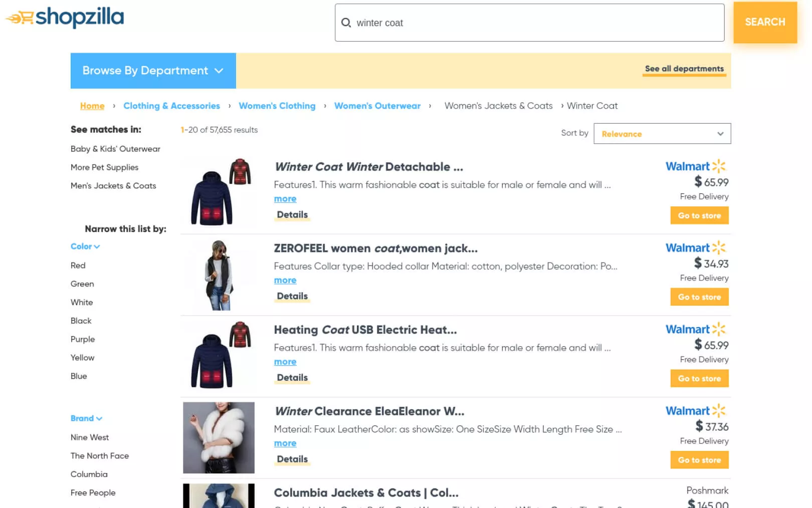Filter by color Red
Screen dimensions: 812x508
(78, 266)
